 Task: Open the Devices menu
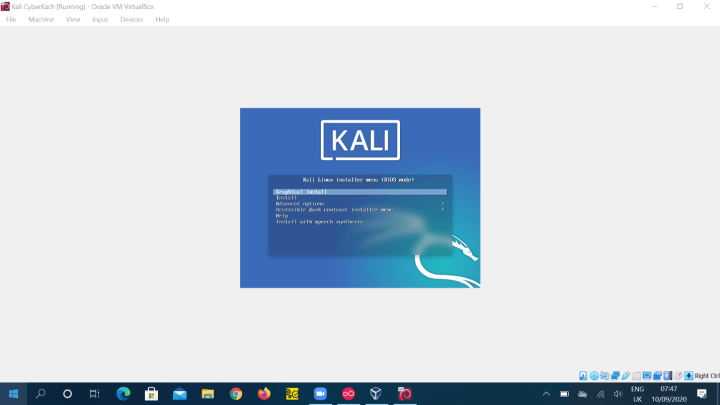(131, 19)
